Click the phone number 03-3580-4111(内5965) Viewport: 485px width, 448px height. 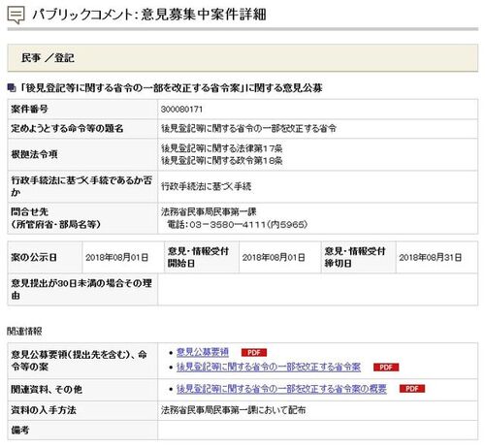(237, 224)
